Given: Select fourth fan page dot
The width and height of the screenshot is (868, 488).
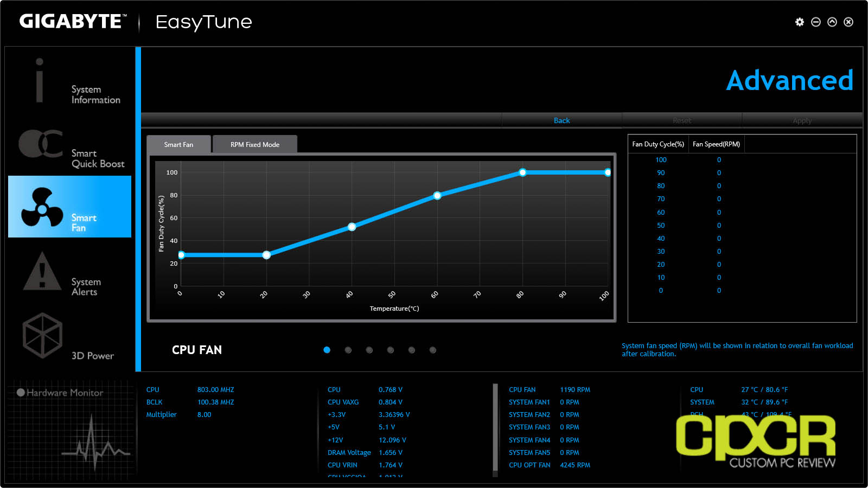Looking at the screenshot, I should (391, 350).
